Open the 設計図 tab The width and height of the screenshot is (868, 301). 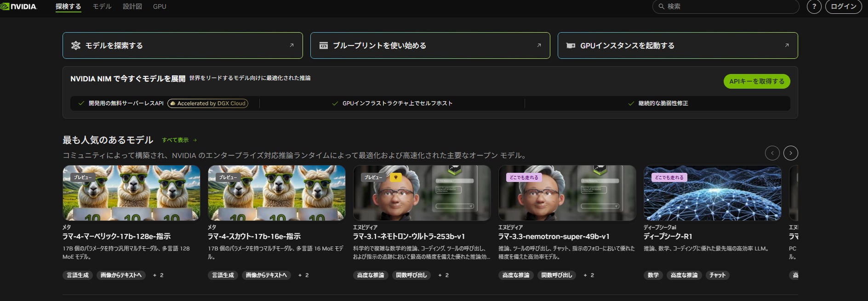[132, 6]
